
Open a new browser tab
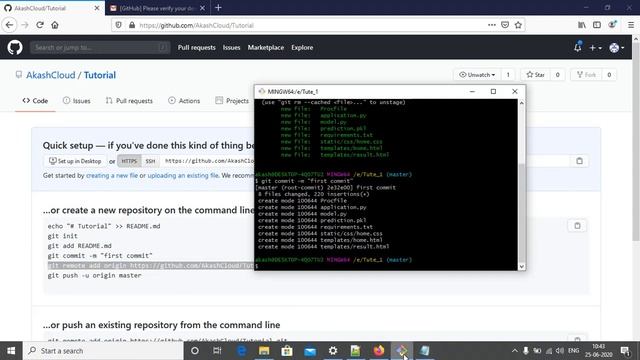pos(218,8)
